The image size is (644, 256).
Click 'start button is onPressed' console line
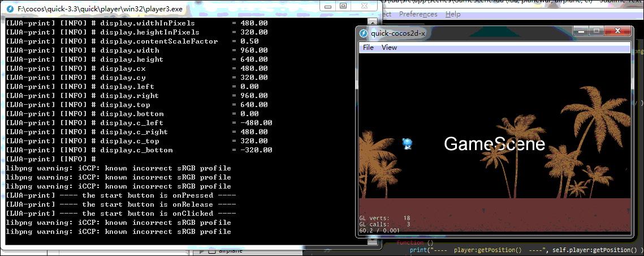click(121, 195)
